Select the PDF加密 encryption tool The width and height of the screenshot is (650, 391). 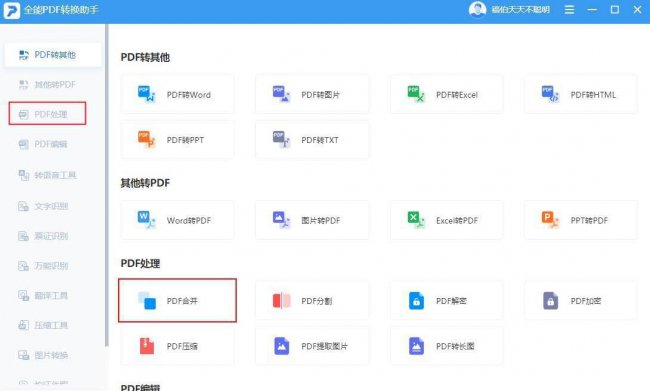[x=581, y=301]
